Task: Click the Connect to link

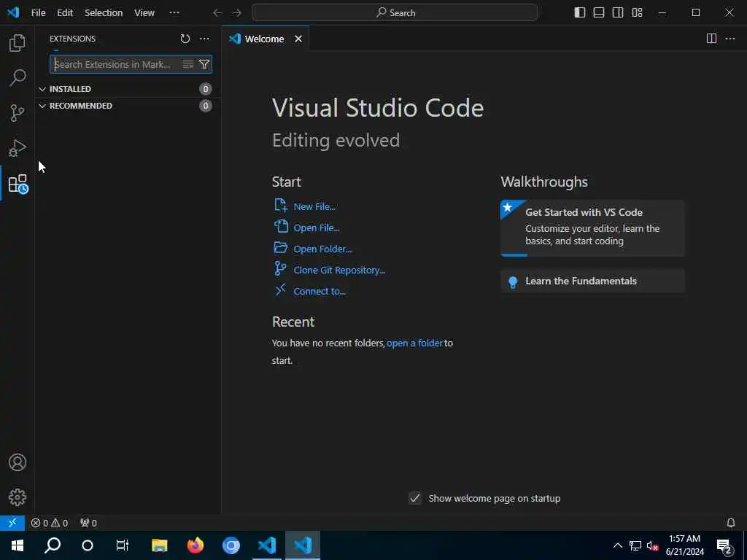Action: pos(320,292)
